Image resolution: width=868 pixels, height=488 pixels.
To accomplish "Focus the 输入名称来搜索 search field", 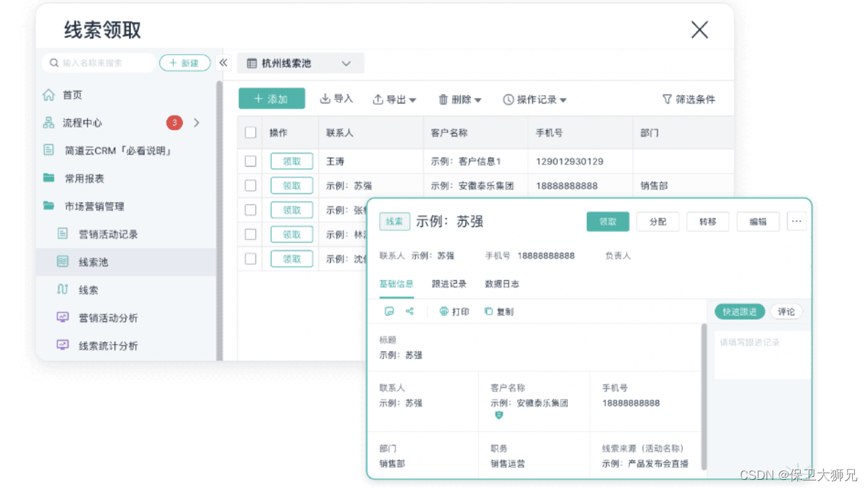I will [x=99, y=63].
